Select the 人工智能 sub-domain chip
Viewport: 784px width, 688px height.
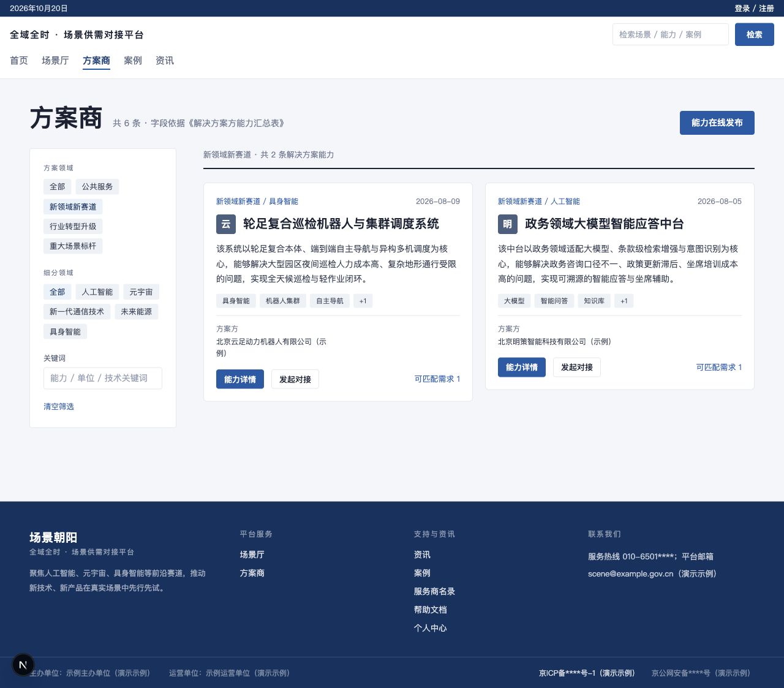[x=97, y=292]
